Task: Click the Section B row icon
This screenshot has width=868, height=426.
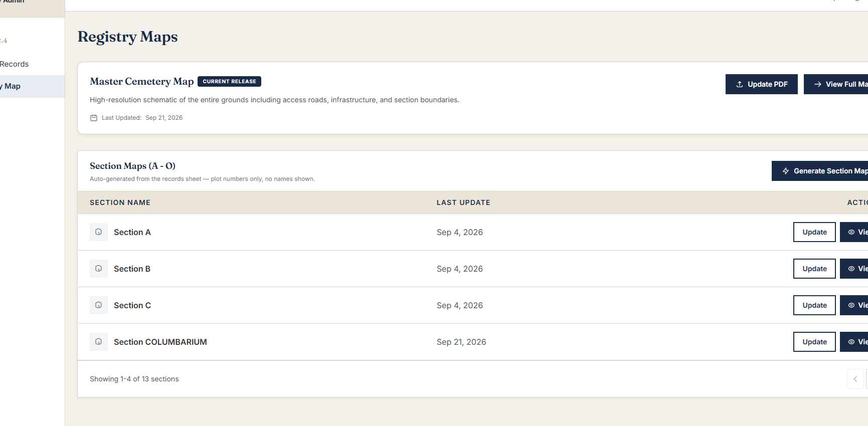Action: point(99,269)
